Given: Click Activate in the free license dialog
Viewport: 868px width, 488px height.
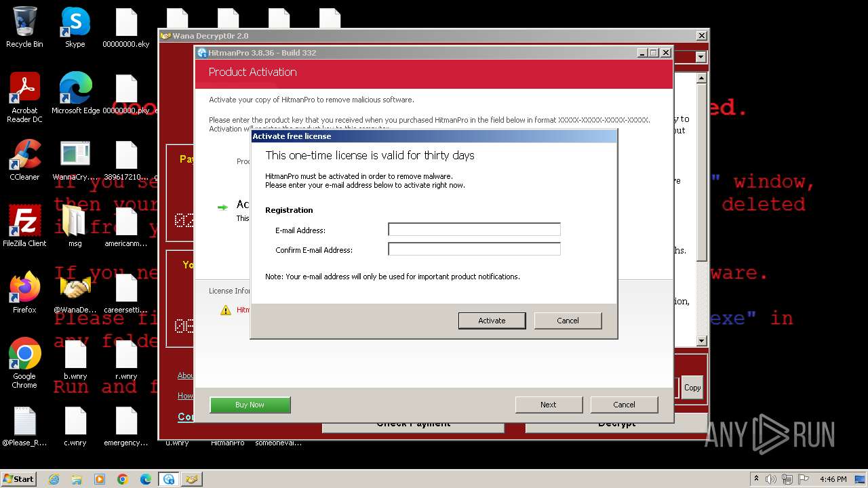Looking at the screenshot, I should pyautogui.click(x=492, y=321).
